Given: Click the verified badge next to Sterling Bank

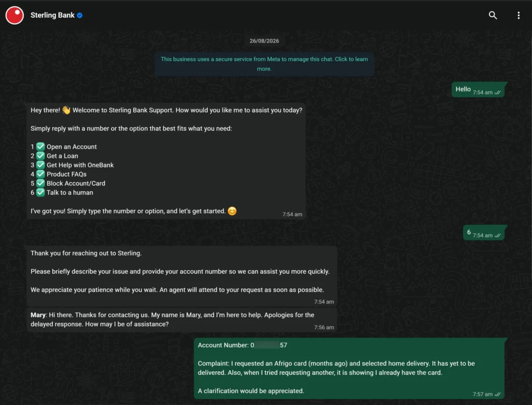Looking at the screenshot, I should [x=79, y=15].
